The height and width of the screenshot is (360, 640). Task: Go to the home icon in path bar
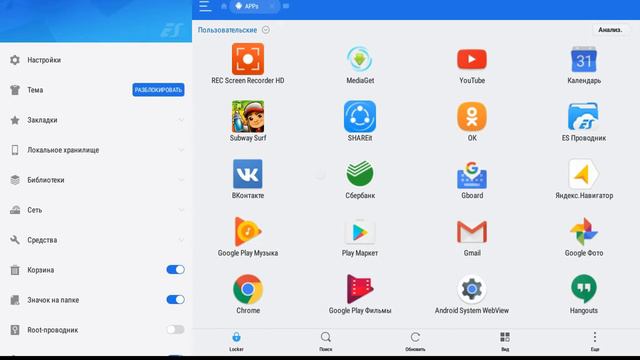[224, 6]
